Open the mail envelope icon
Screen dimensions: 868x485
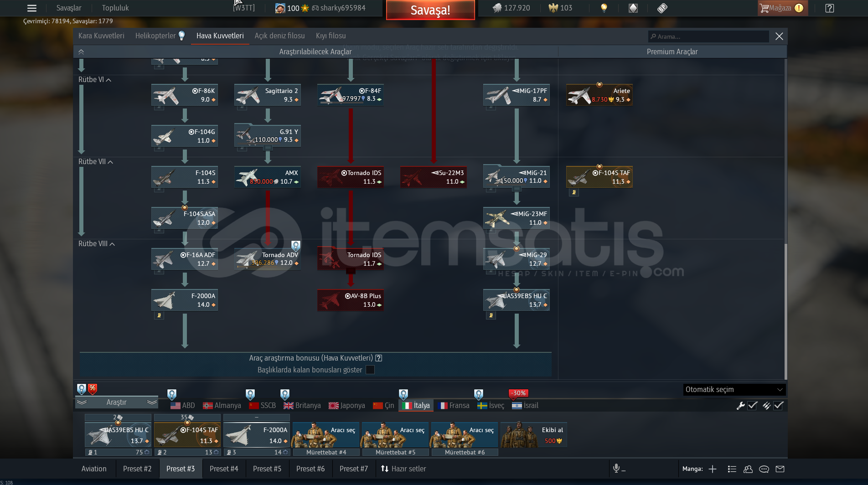point(780,469)
